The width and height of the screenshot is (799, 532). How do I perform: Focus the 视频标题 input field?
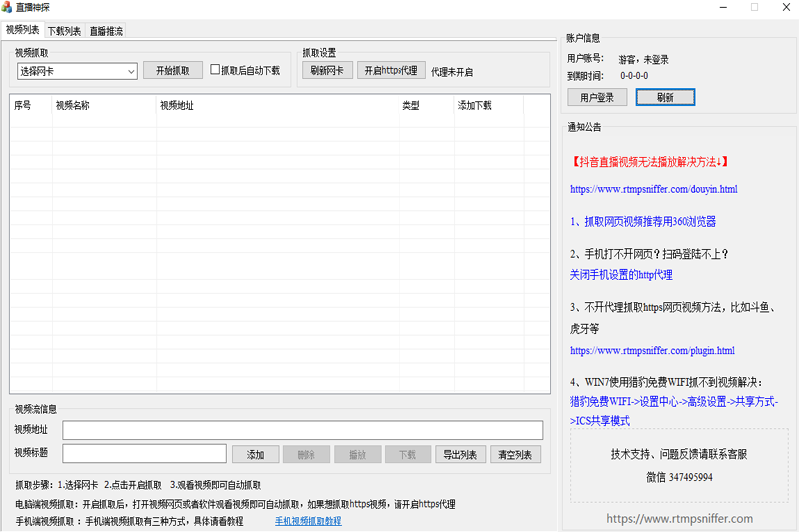(144, 453)
